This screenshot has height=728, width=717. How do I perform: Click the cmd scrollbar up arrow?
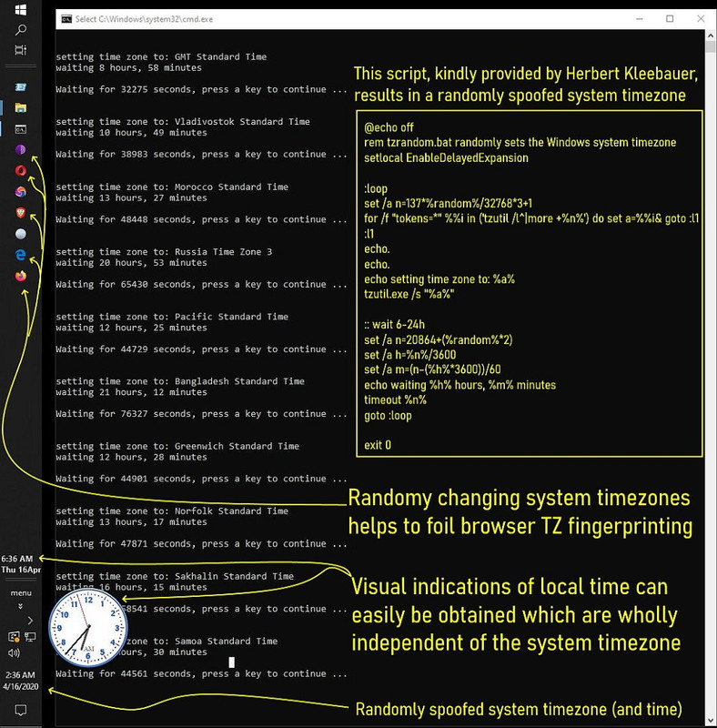pyautogui.click(x=710, y=35)
